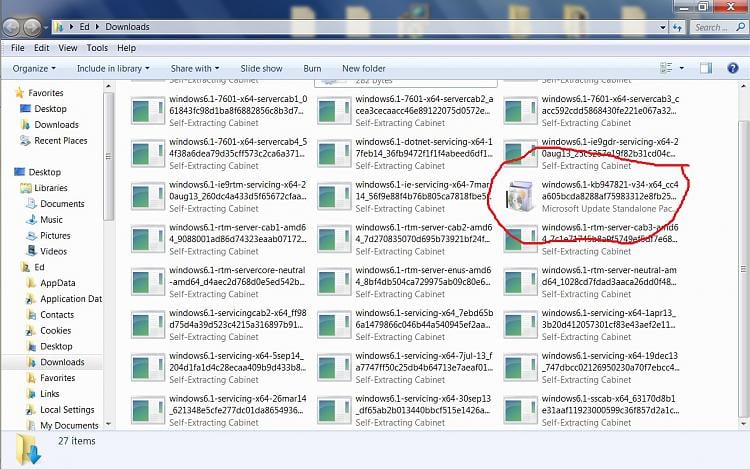Select the rtm-server-enus-amd64 file icon
This screenshot has width=750, height=469.
click(334, 282)
